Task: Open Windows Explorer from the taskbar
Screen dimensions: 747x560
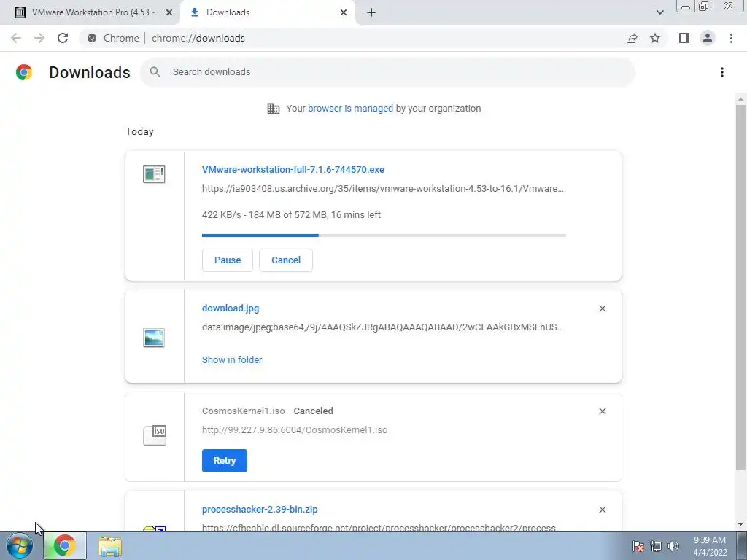Action: coord(110,546)
